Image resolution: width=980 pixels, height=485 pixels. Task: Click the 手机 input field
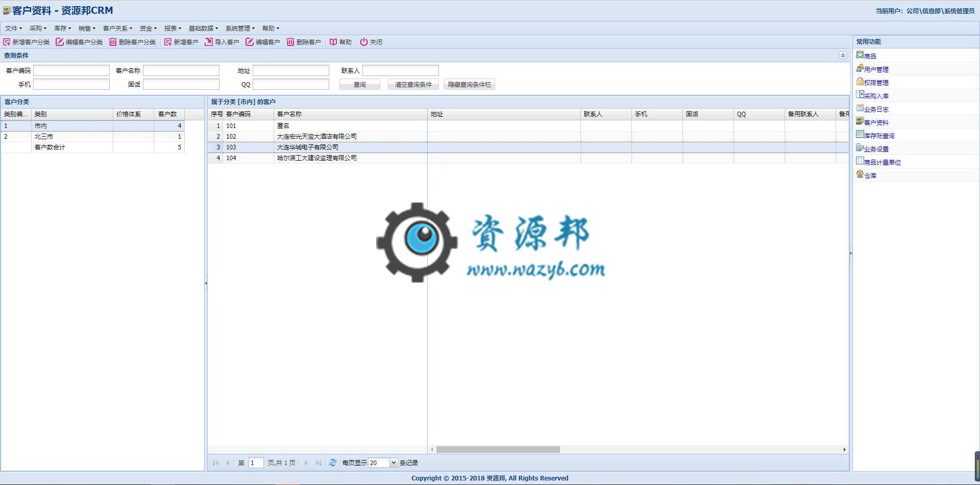coord(71,84)
